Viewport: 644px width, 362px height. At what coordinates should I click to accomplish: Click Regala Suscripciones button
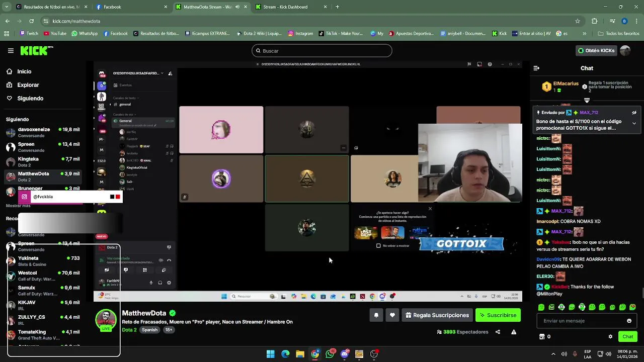(437, 315)
